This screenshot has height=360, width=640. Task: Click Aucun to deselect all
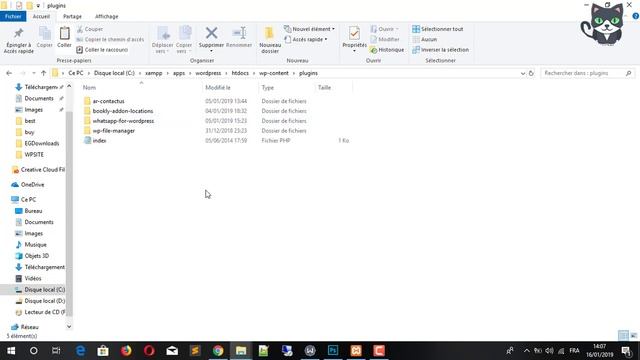tap(424, 39)
